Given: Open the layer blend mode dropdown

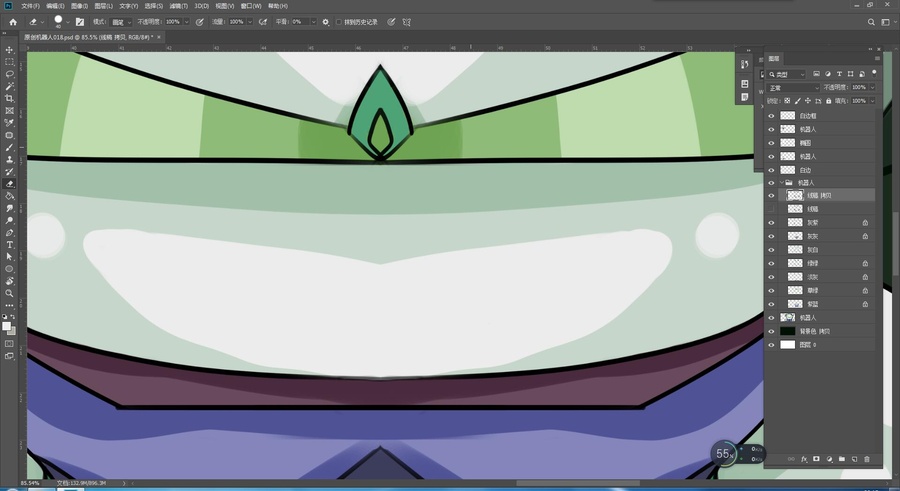Looking at the screenshot, I should (x=794, y=87).
